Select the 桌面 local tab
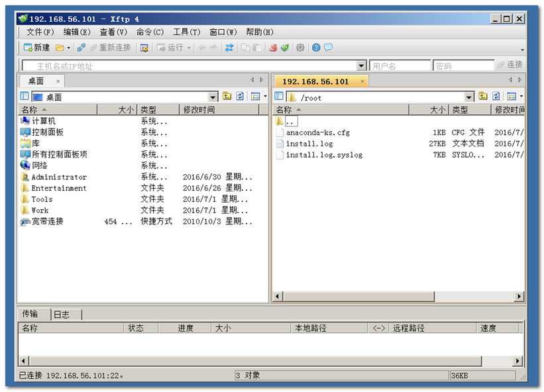544x392 pixels. [36, 81]
